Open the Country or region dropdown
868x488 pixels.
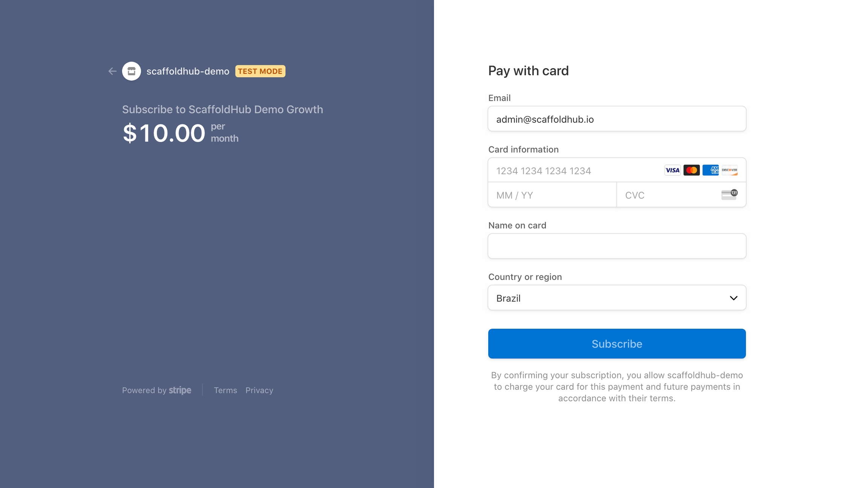[617, 298]
